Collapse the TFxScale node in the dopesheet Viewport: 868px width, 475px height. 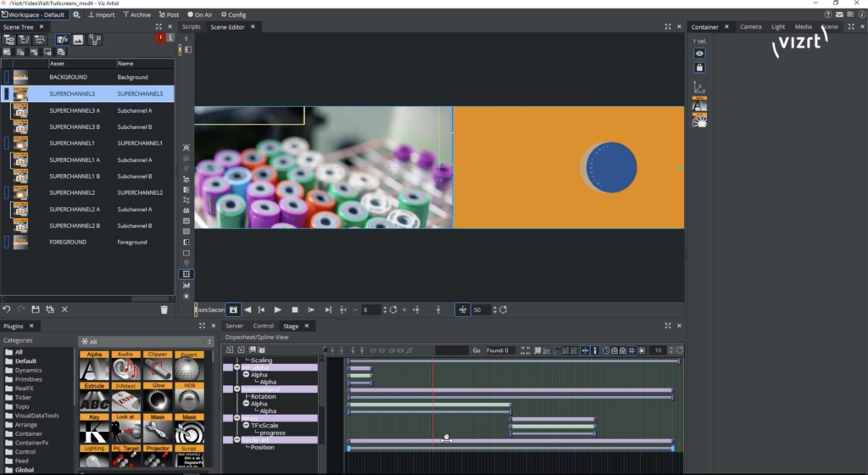(246, 425)
